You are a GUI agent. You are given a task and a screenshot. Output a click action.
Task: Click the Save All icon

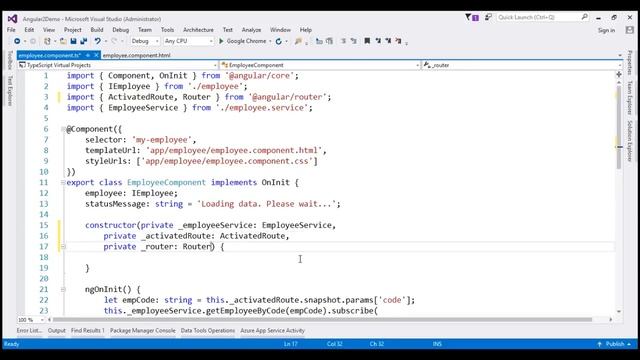point(84,41)
